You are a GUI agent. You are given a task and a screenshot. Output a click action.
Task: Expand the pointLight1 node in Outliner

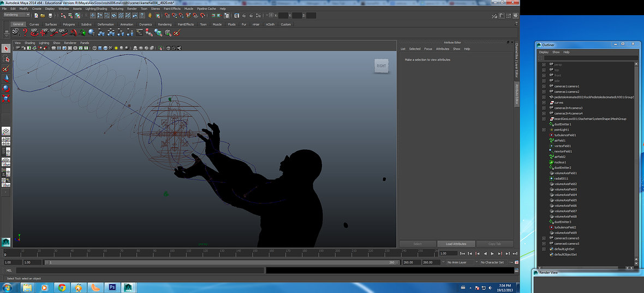click(544, 130)
